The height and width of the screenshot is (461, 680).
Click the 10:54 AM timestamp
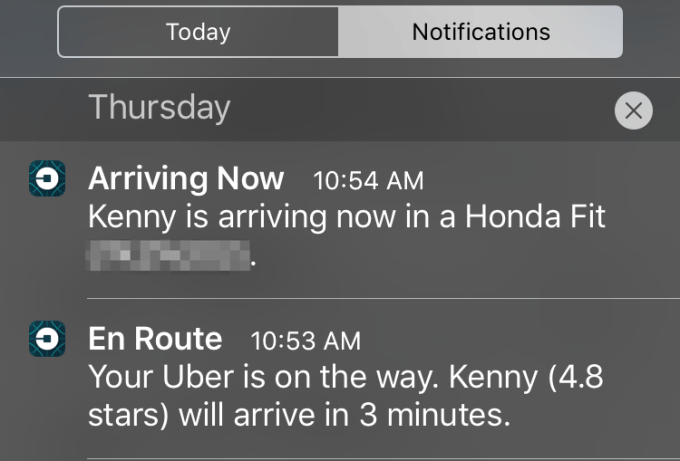click(368, 181)
